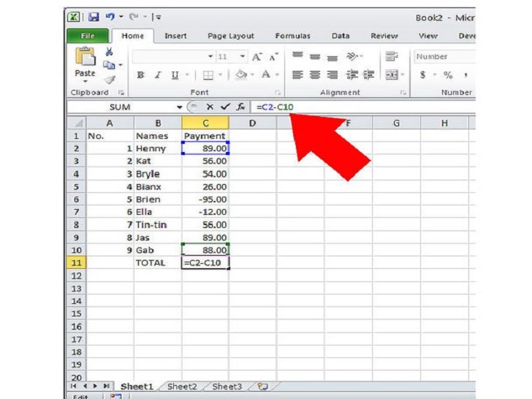Click Increase Font Size icon
532x399 pixels.
[256, 56]
